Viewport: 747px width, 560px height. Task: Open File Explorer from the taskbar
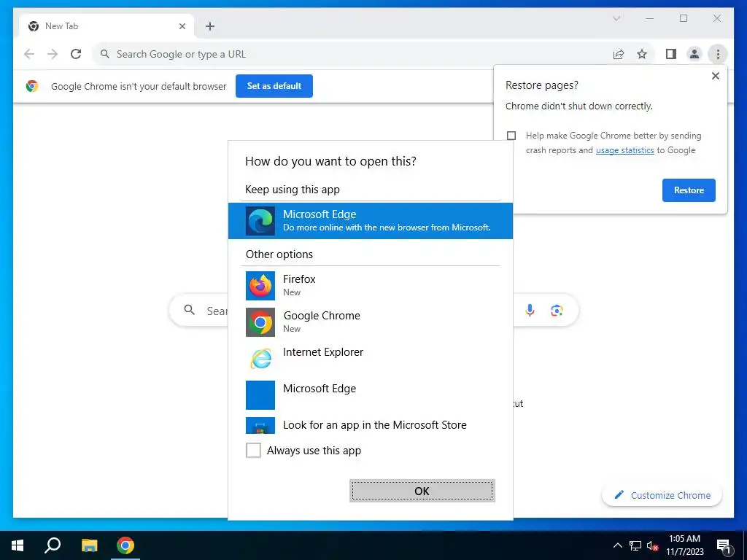click(x=89, y=545)
